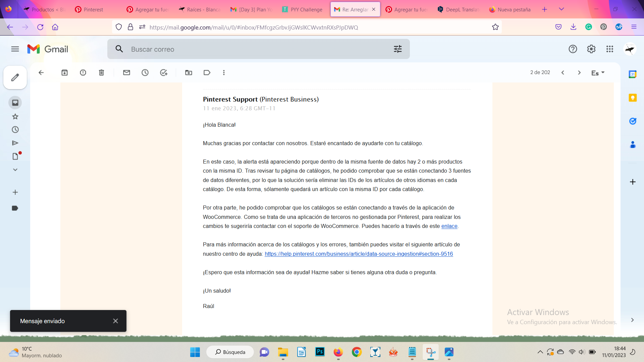Viewport: 644px width, 362px height.
Task: Open Photoshop from taskbar
Action: pyautogui.click(x=320, y=352)
